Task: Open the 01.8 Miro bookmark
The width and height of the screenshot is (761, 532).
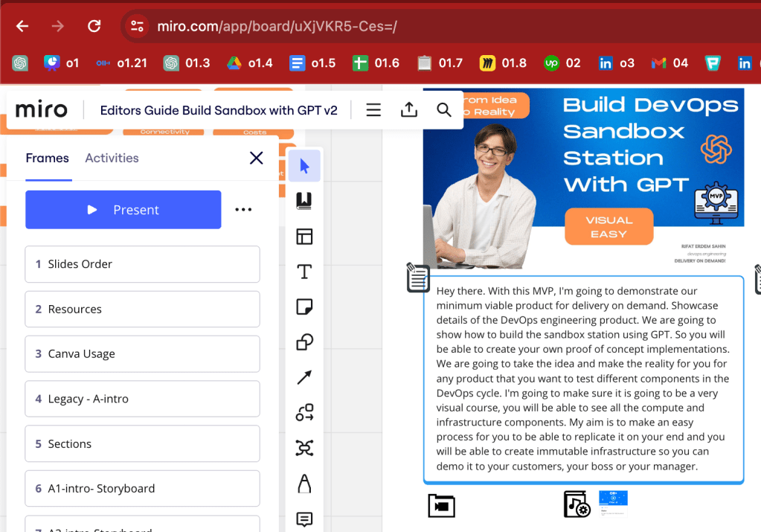Action: click(503, 63)
